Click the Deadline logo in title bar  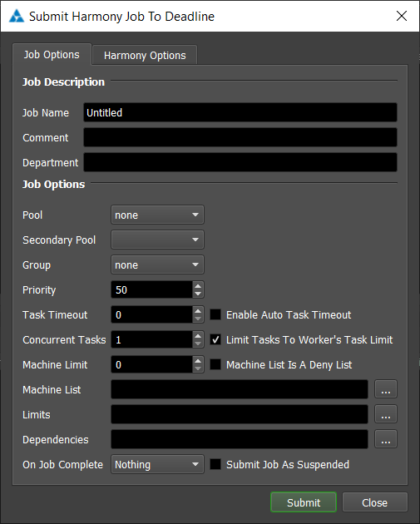pos(17,16)
